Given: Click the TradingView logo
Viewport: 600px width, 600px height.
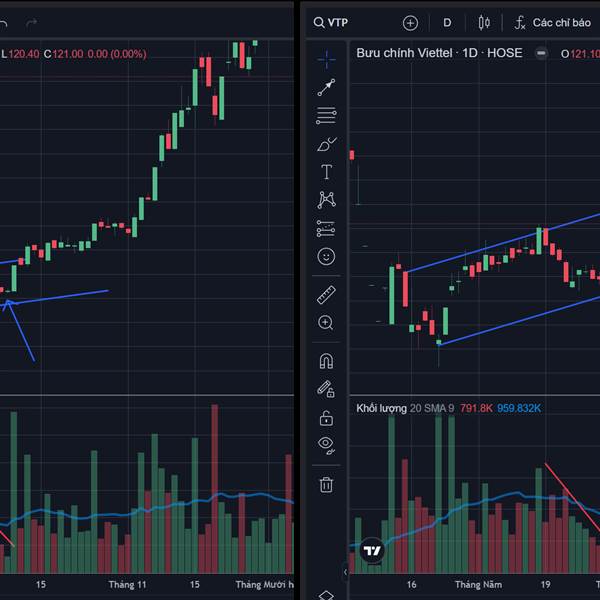Looking at the screenshot, I should tap(372, 550).
